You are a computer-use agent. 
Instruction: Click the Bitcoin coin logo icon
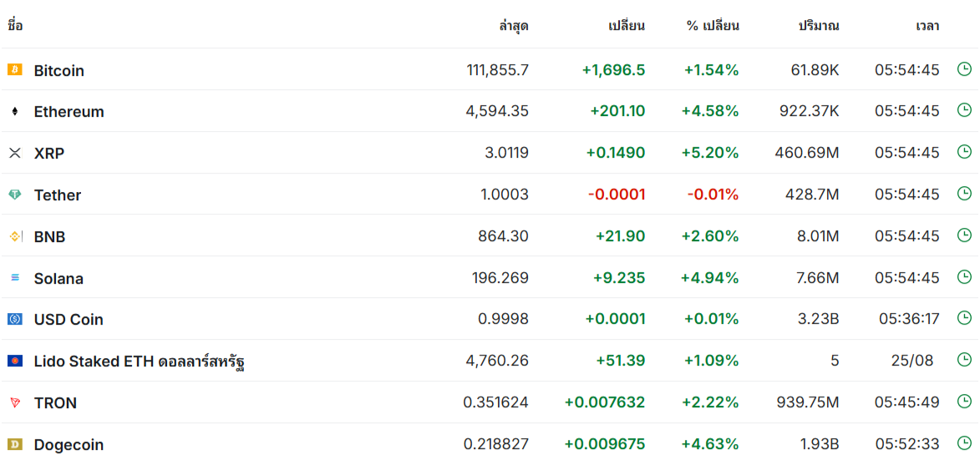tap(15, 69)
